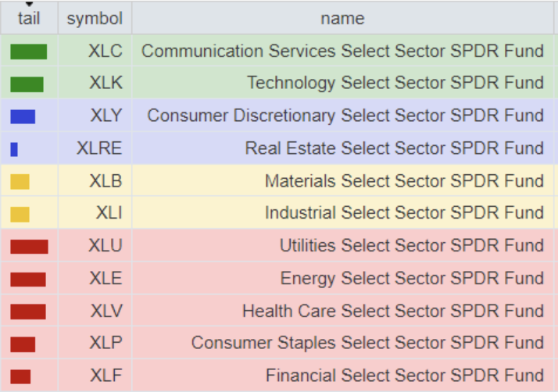Click the small blue XLRE tail bar
The width and height of the screenshot is (558, 392).
(x=14, y=148)
